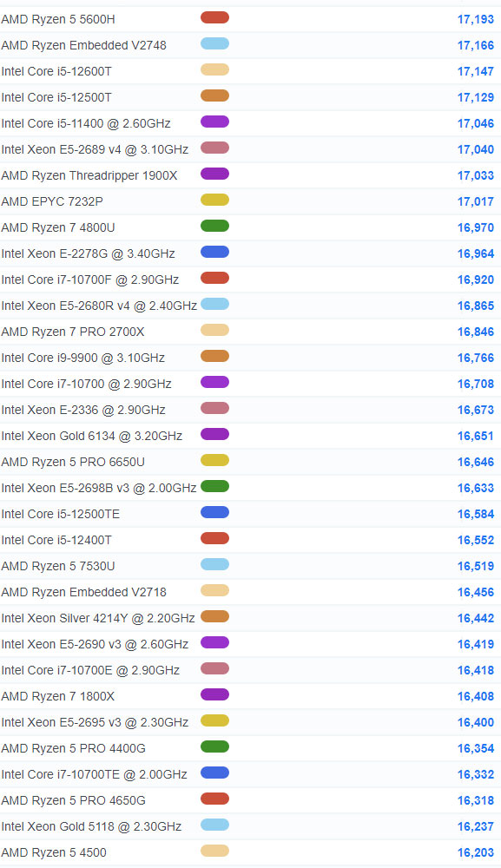This screenshot has height=868, width=501.
Task: Open AMD Ryzen 5 PRO 4650G link
Action: 73,800
